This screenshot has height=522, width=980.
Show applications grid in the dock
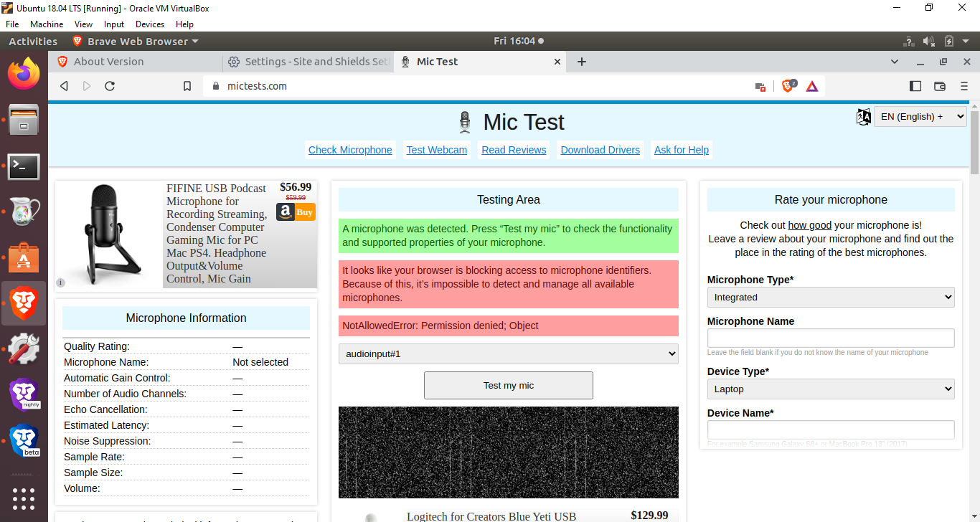[24, 498]
